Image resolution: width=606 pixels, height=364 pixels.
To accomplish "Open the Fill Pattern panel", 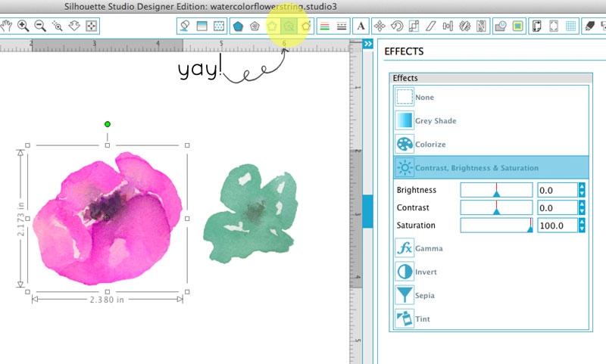I will 219,26.
